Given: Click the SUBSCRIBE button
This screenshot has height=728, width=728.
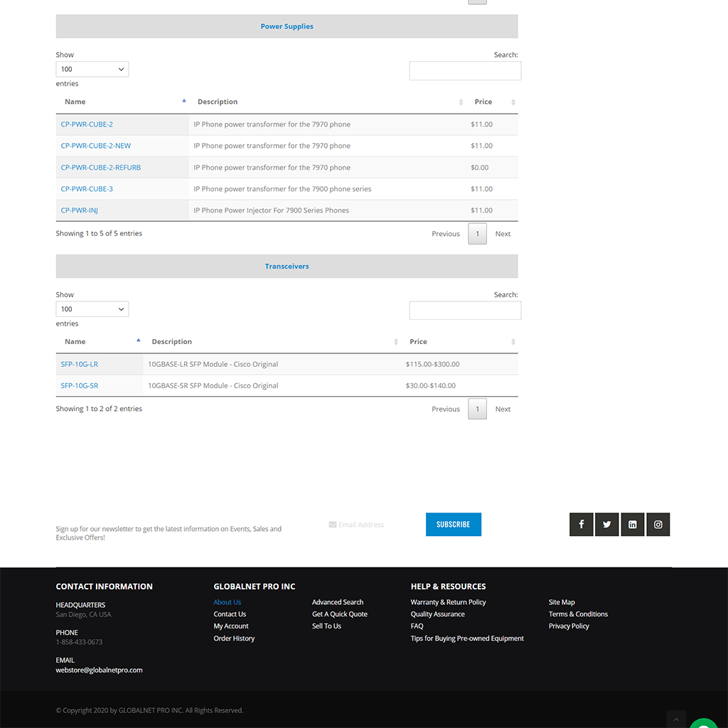Looking at the screenshot, I should click(454, 524).
